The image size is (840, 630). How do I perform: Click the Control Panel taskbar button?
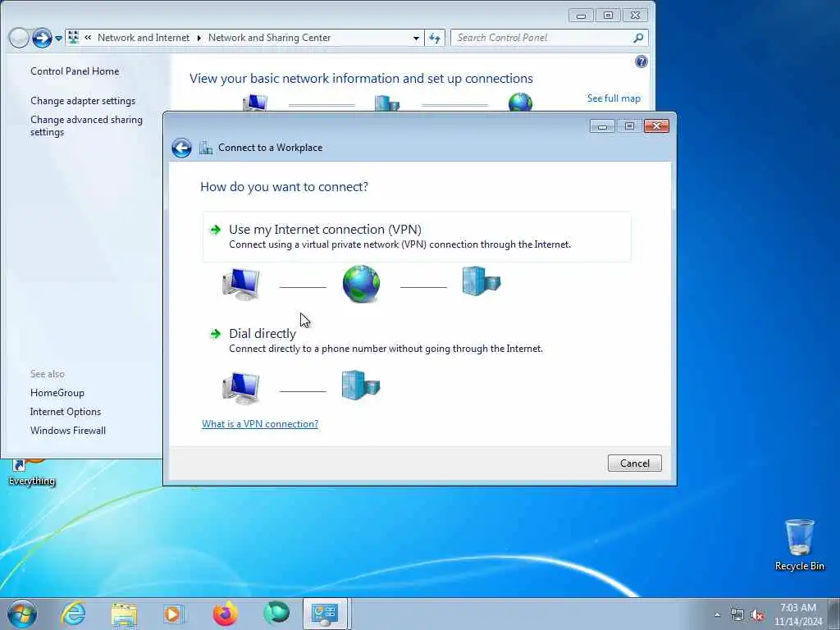point(326,614)
